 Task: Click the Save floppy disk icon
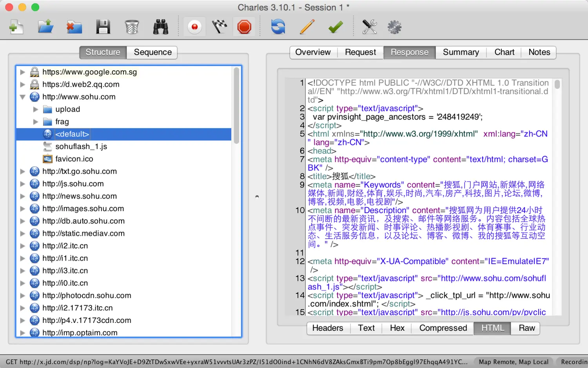click(103, 27)
